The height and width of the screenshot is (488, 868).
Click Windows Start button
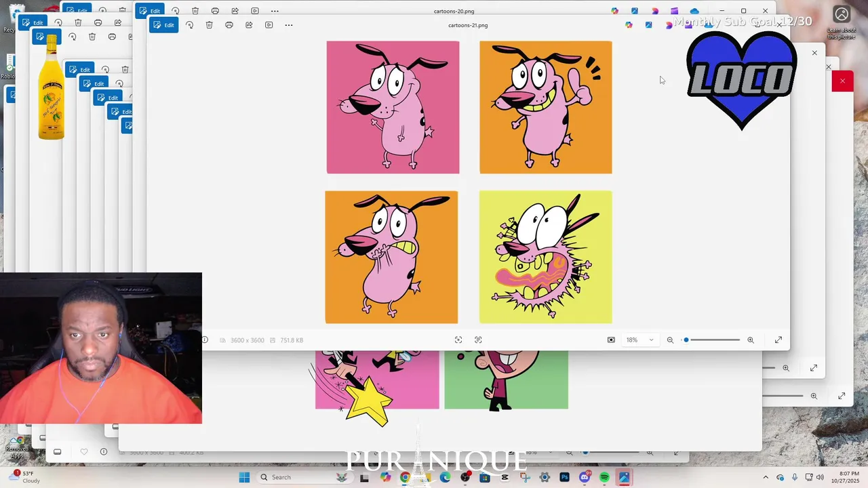244,477
